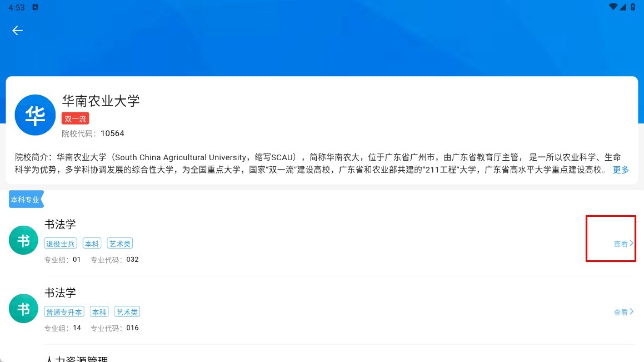Tap the first green 书 major icon
The width and height of the screenshot is (644, 362).
(x=23, y=240)
